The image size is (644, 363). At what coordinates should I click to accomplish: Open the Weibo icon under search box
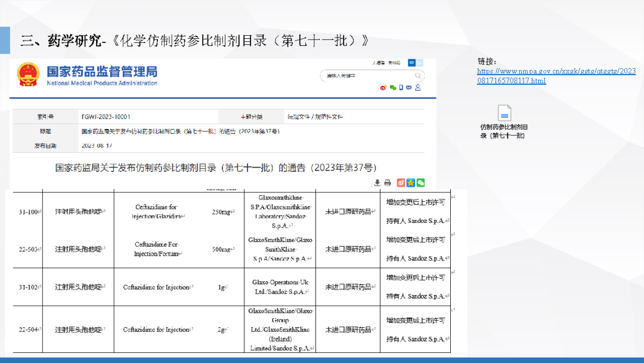383,88
